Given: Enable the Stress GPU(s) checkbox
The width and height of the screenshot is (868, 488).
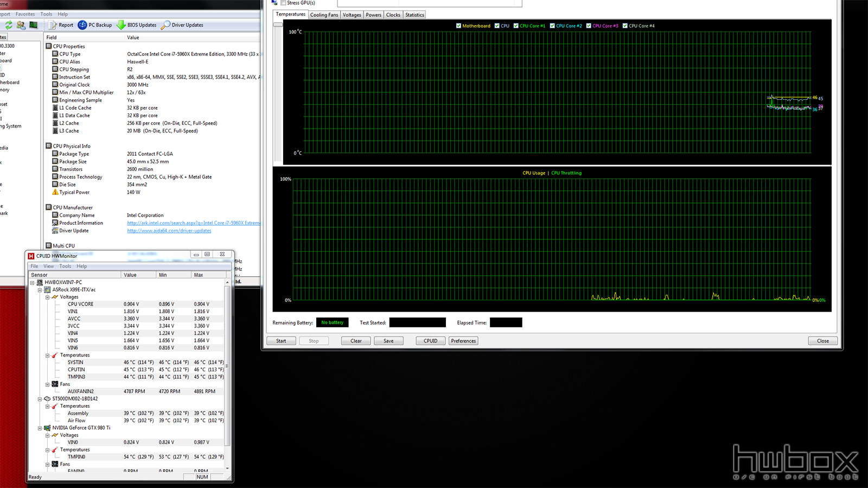Looking at the screenshot, I should click(x=283, y=3).
